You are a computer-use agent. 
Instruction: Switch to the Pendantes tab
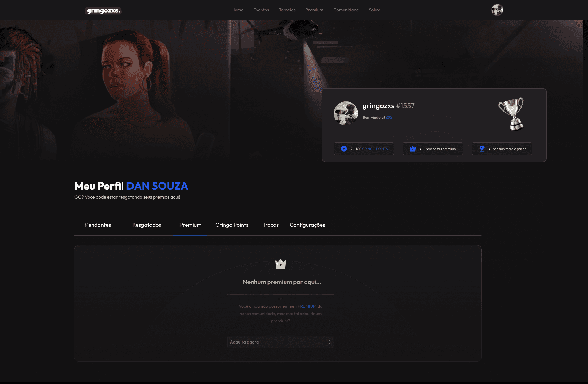(x=98, y=225)
